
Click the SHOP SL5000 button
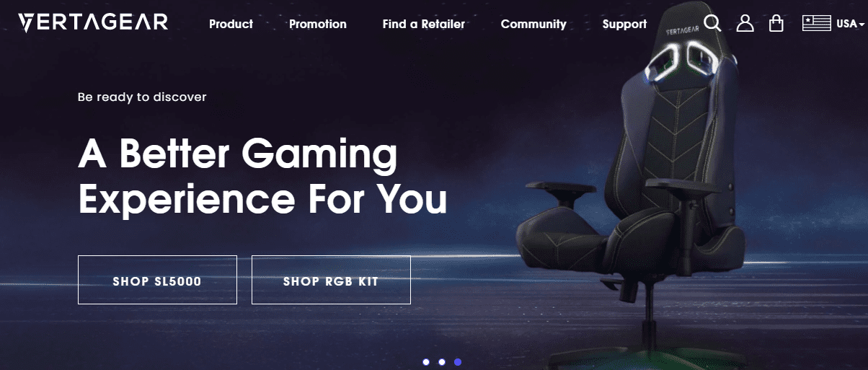157,280
